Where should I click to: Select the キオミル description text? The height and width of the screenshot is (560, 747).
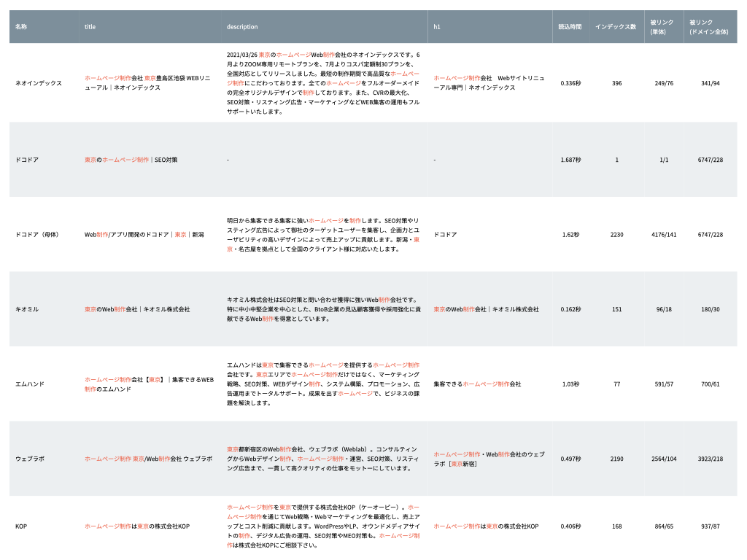[x=324, y=309]
